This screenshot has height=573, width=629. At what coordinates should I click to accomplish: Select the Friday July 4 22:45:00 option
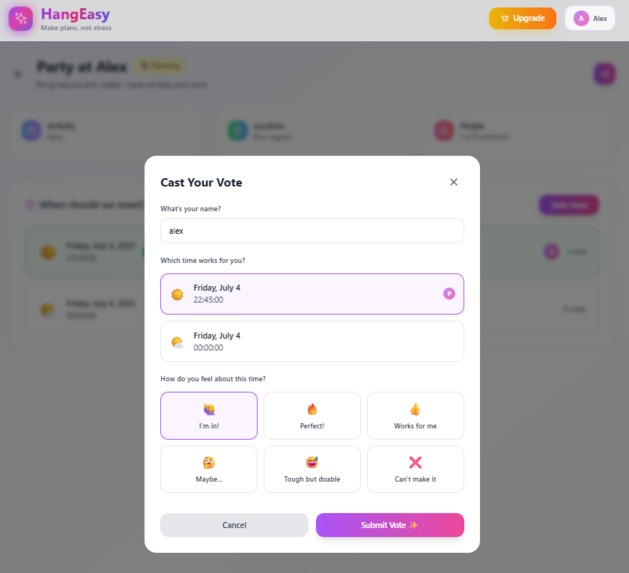312,294
